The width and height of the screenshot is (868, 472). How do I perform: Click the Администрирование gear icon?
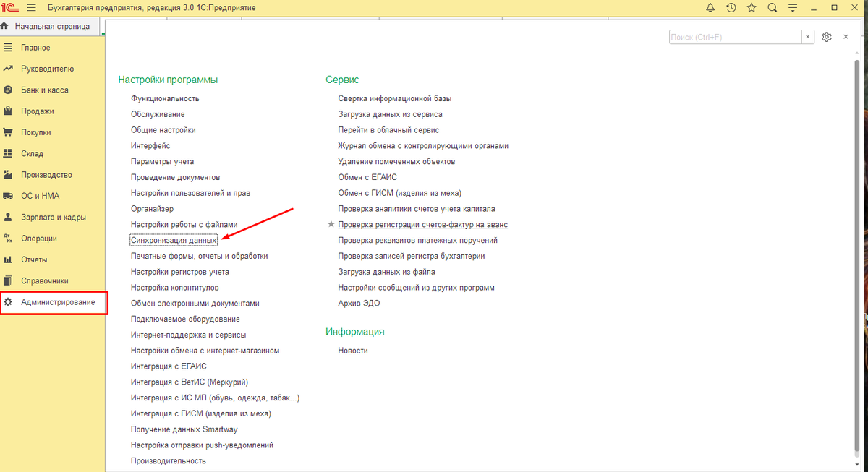(x=8, y=302)
